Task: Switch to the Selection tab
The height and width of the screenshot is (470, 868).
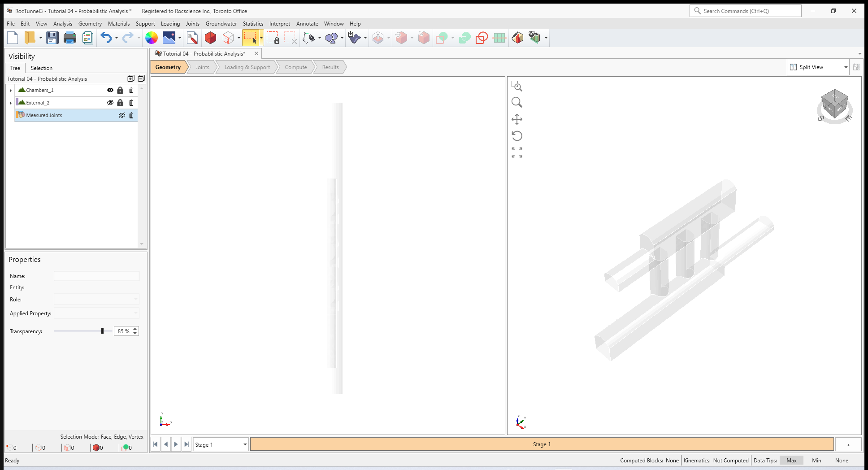Action: click(x=42, y=68)
